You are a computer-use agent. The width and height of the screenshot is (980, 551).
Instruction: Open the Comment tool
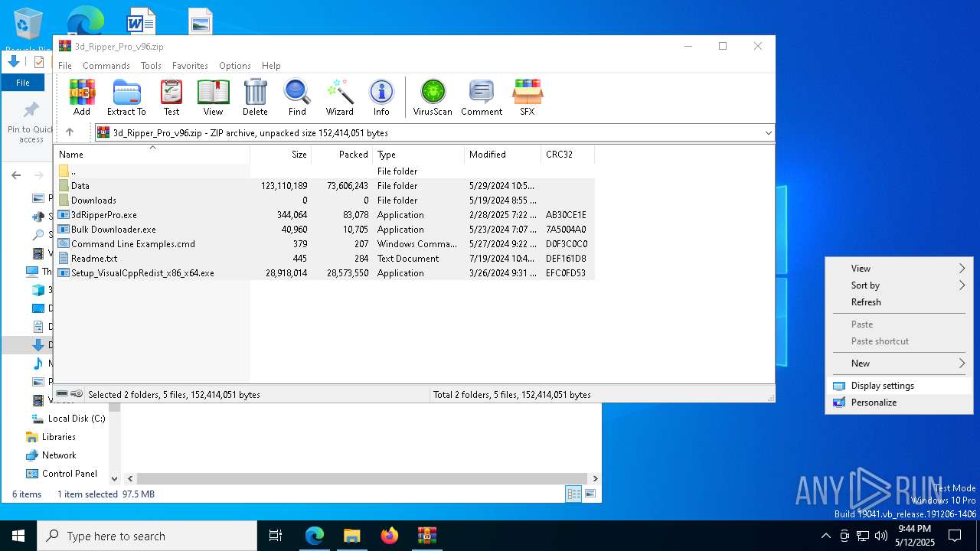(x=482, y=97)
